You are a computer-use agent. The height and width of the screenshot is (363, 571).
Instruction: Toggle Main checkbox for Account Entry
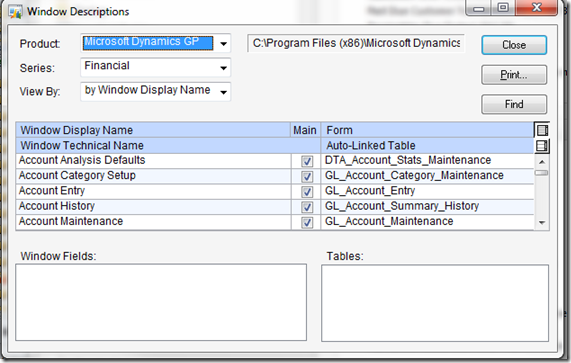pos(307,192)
